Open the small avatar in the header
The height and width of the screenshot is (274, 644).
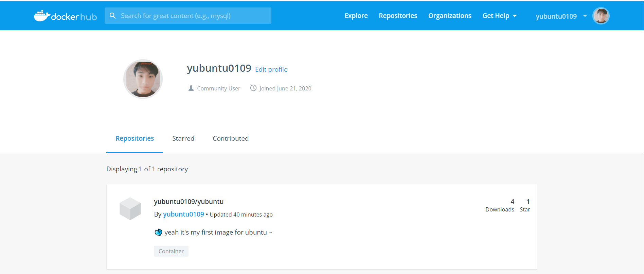pos(601,16)
